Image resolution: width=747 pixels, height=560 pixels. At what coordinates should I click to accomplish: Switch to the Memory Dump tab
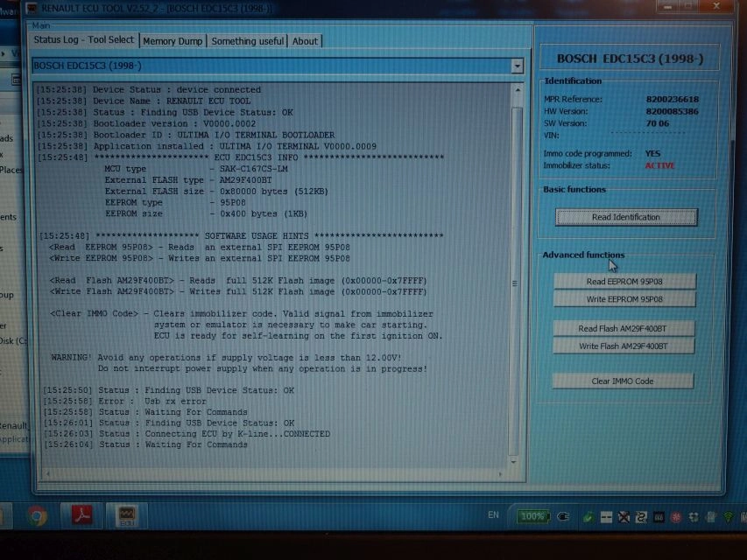pos(173,41)
